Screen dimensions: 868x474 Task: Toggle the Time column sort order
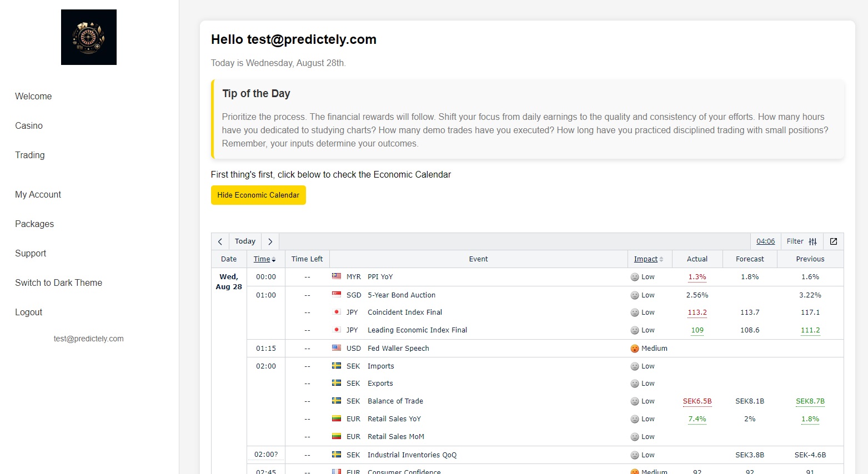tap(265, 259)
